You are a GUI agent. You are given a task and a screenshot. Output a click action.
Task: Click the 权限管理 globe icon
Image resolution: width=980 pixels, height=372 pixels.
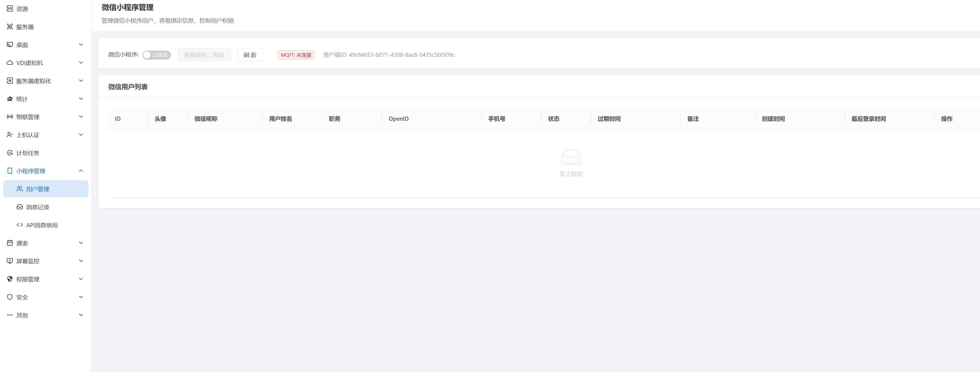point(10,279)
